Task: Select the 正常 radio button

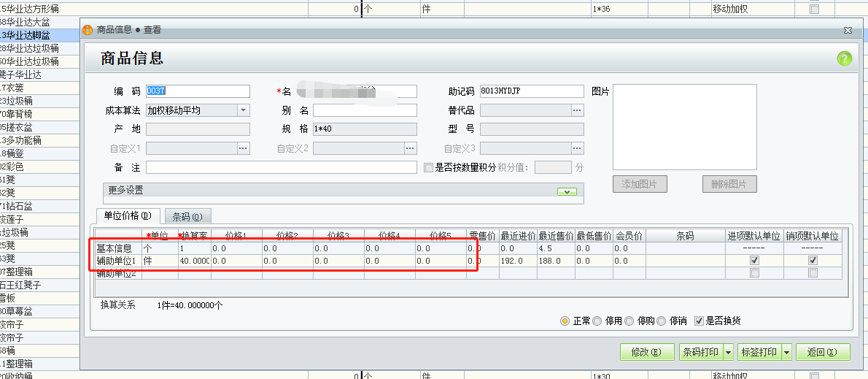Action: pos(565,321)
